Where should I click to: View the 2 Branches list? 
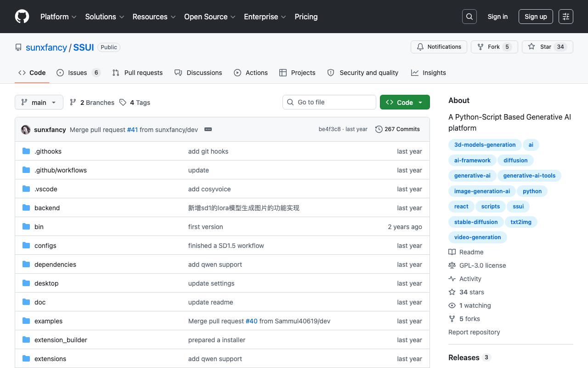coord(92,103)
